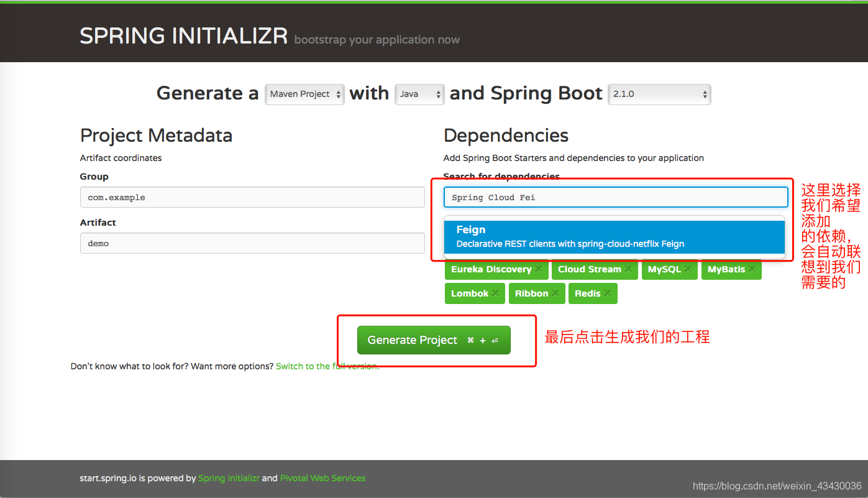The height and width of the screenshot is (498, 868).
Task: Focus the Artifact input field
Action: pyautogui.click(x=252, y=243)
